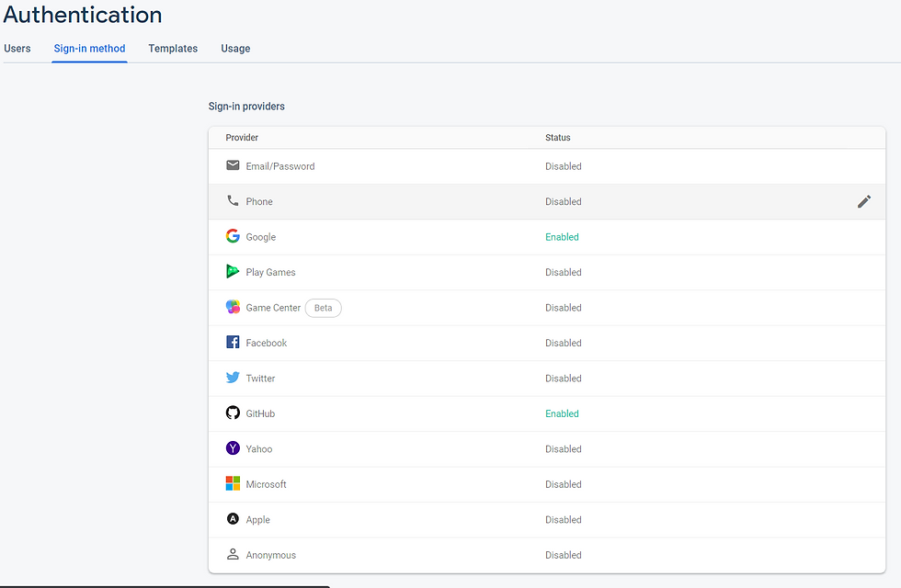This screenshot has width=901, height=588.
Task: Click the Email/Password envelope icon
Action: pos(233,165)
